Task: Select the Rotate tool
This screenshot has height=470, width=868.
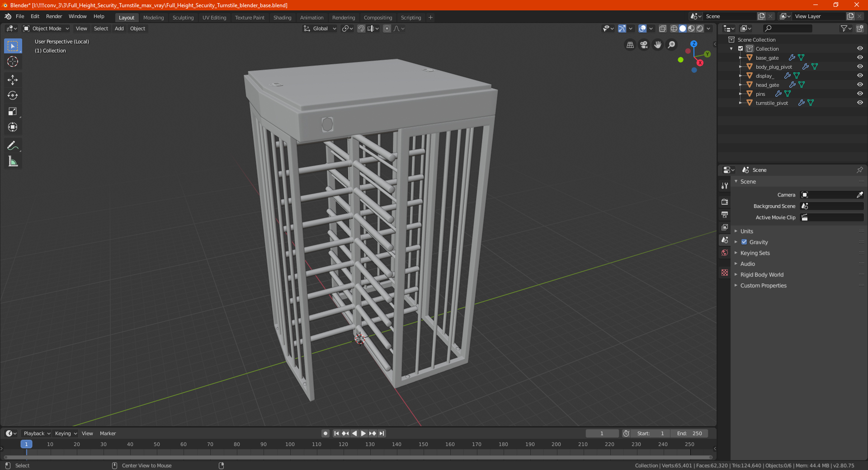Action: pos(13,95)
